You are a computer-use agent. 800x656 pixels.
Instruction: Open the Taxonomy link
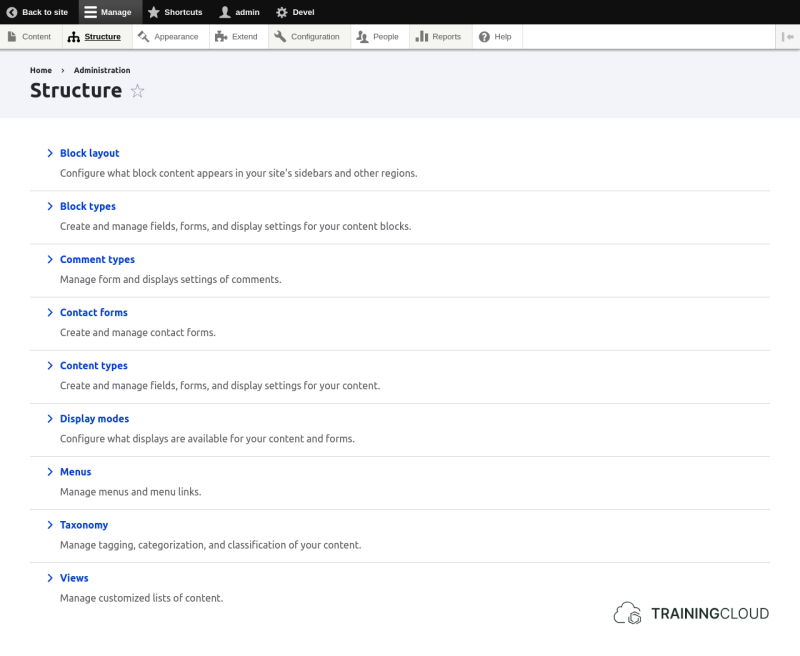click(84, 524)
